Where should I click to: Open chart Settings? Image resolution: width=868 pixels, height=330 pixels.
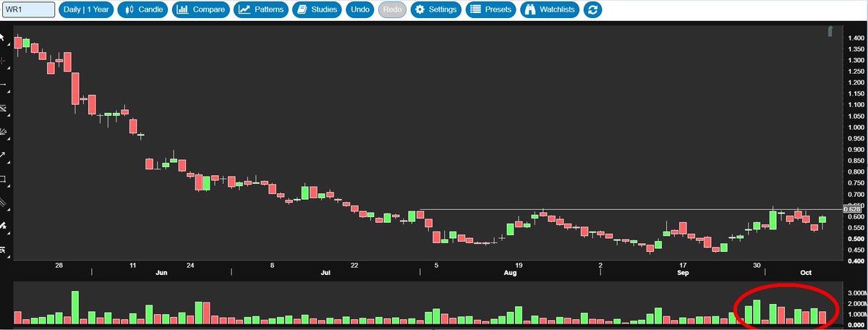pyautogui.click(x=435, y=10)
